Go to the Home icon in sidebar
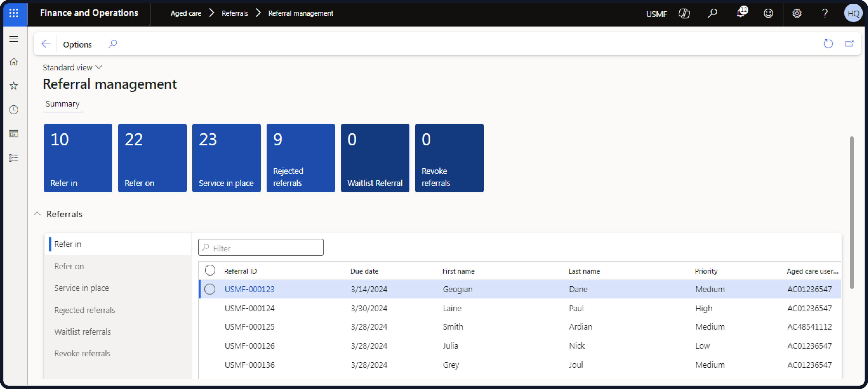The height and width of the screenshot is (389, 868). [x=14, y=62]
